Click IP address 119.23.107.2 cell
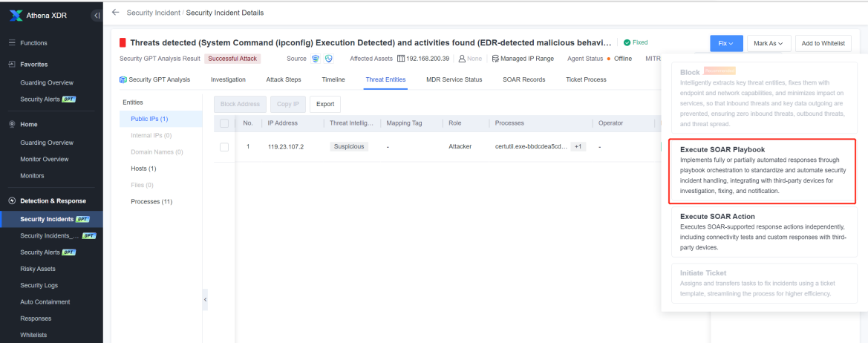This screenshot has height=343, width=868. [x=286, y=146]
